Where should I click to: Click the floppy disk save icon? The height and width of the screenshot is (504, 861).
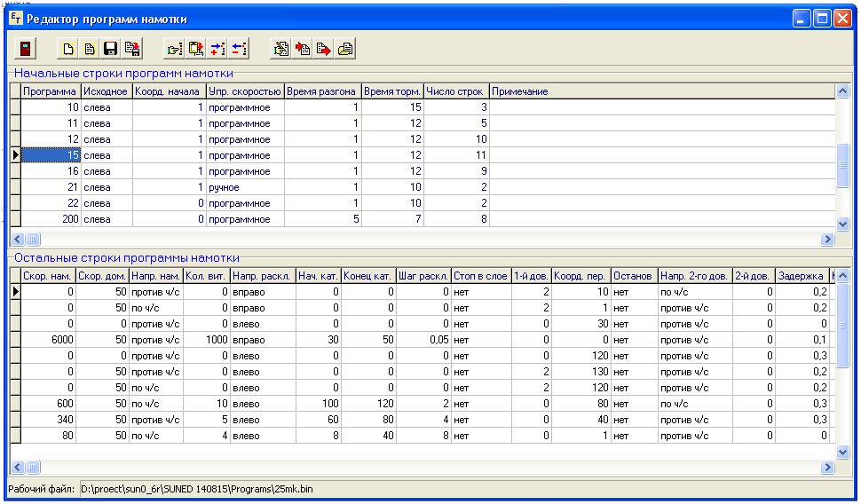(111, 50)
